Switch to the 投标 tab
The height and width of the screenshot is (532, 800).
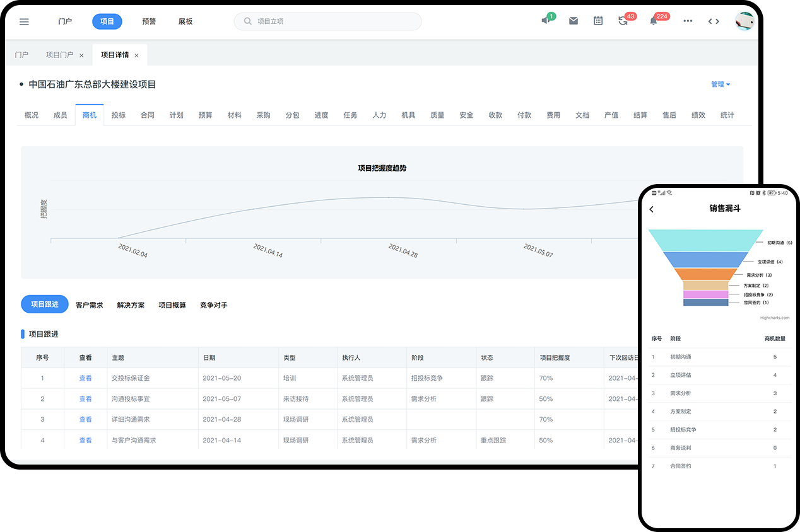pyautogui.click(x=118, y=115)
